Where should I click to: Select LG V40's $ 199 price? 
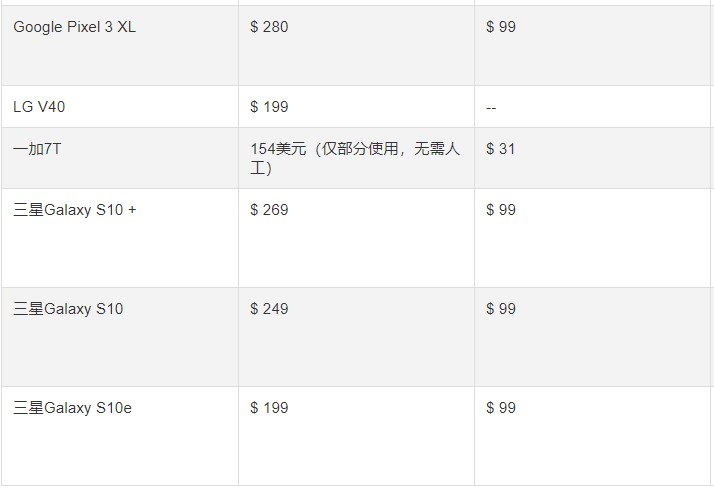[269, 107]
